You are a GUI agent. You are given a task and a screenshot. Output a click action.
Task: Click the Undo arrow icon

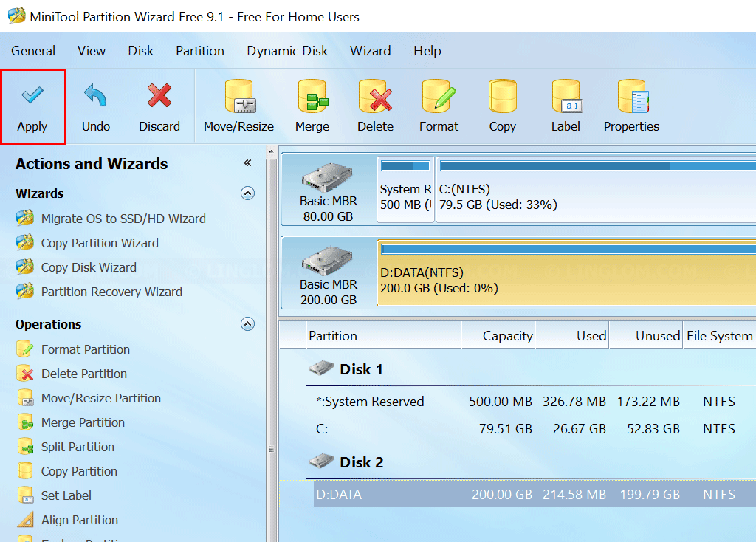95,95
